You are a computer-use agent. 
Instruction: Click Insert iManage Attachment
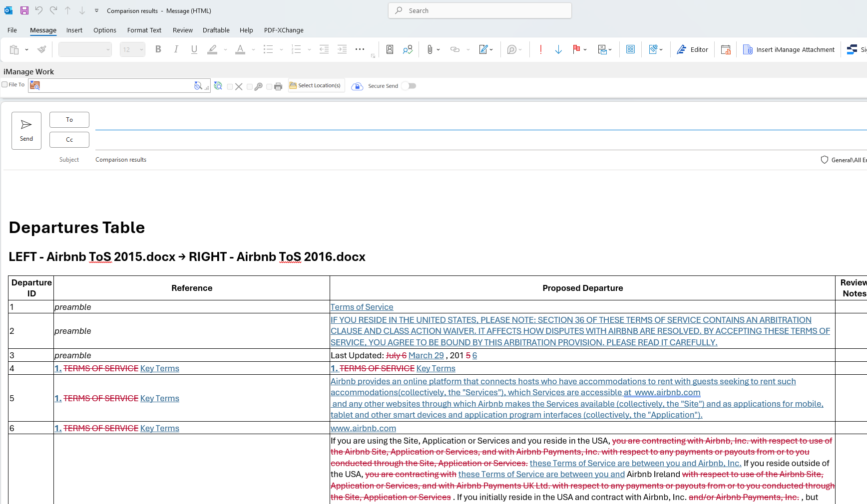(x=789, y=49)
